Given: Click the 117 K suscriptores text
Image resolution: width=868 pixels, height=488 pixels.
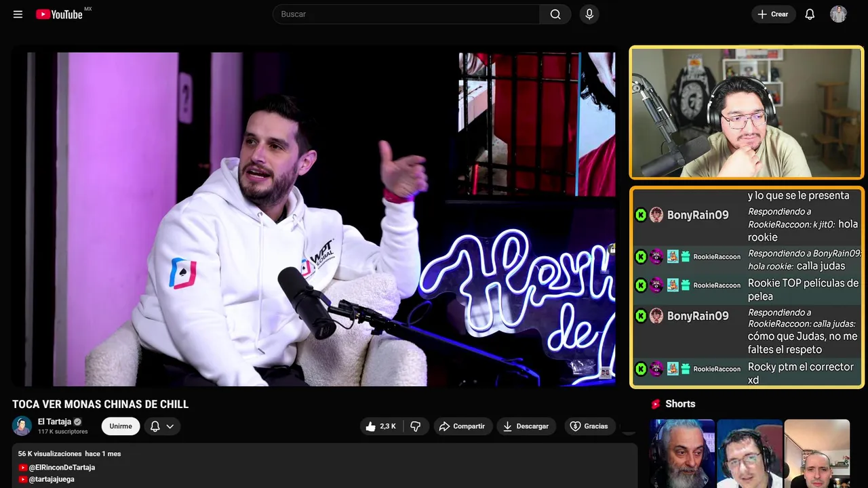Looking at the screenshot, I should (x=62, y=432).
